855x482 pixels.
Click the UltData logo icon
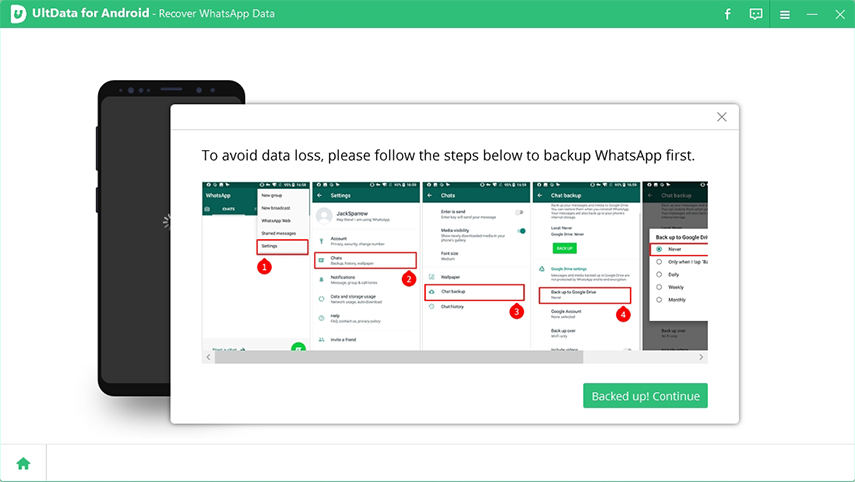(17, 14)
